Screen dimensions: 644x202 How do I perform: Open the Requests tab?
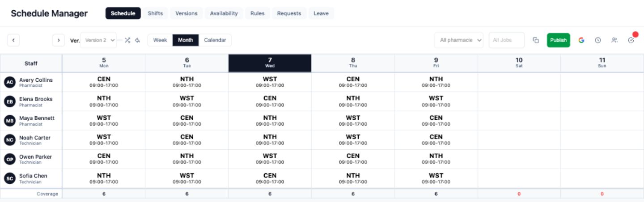pos(289,13)
